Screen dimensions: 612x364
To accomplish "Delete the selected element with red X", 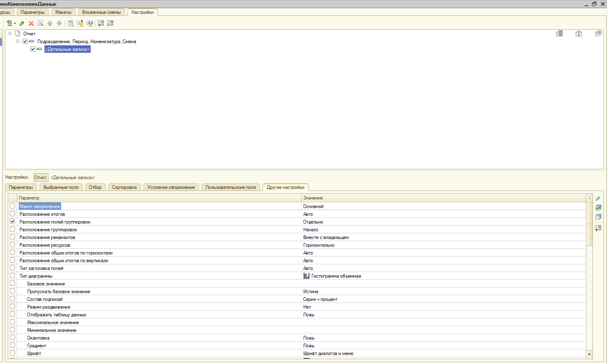I will point(31,24).
